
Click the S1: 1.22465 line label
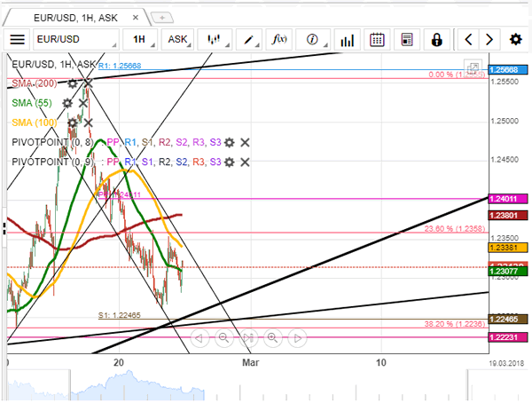119,315
